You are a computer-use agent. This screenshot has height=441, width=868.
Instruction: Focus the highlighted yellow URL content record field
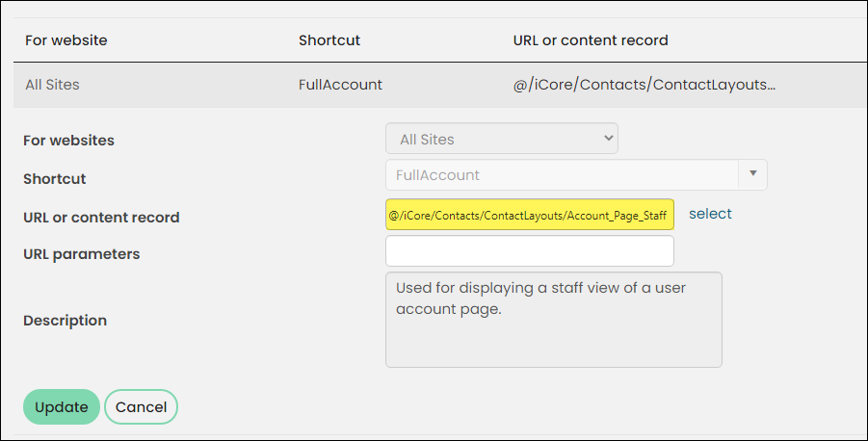[x=530, y=215]
